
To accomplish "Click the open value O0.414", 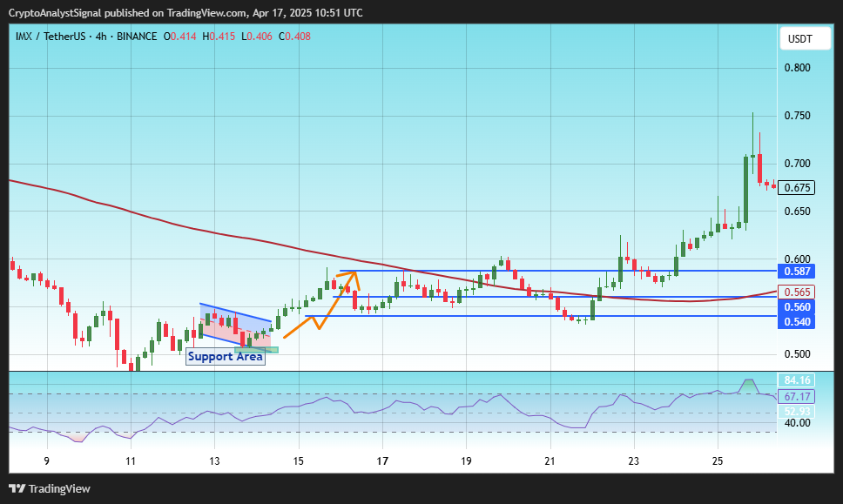I will 180,37.
